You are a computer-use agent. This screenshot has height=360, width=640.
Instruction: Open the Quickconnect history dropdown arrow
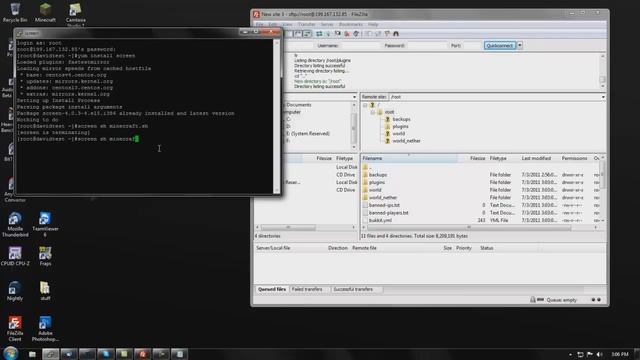coord(520,46)
